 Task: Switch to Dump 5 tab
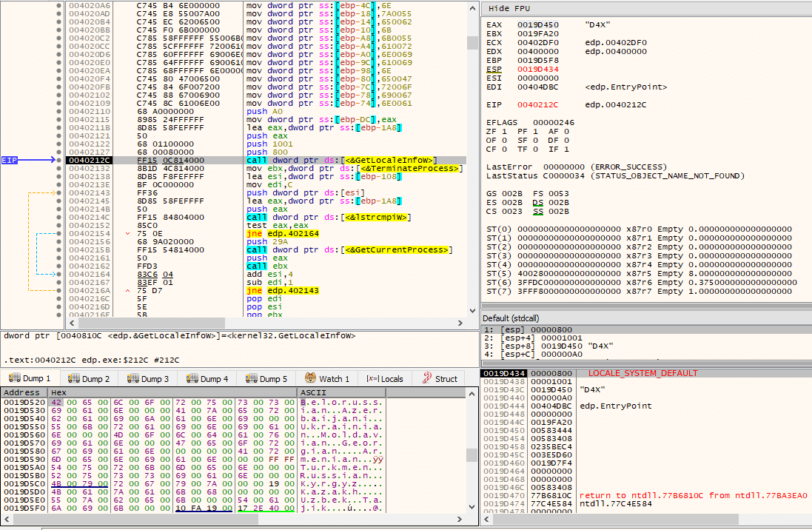click(266, 379)
